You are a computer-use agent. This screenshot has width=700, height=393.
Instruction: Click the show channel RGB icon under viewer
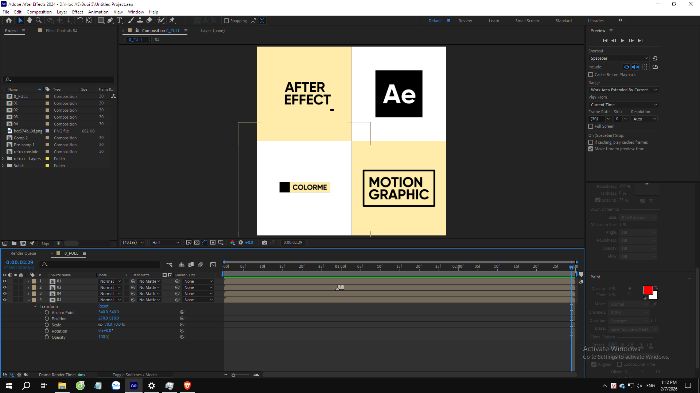click(x=233, y=242)
